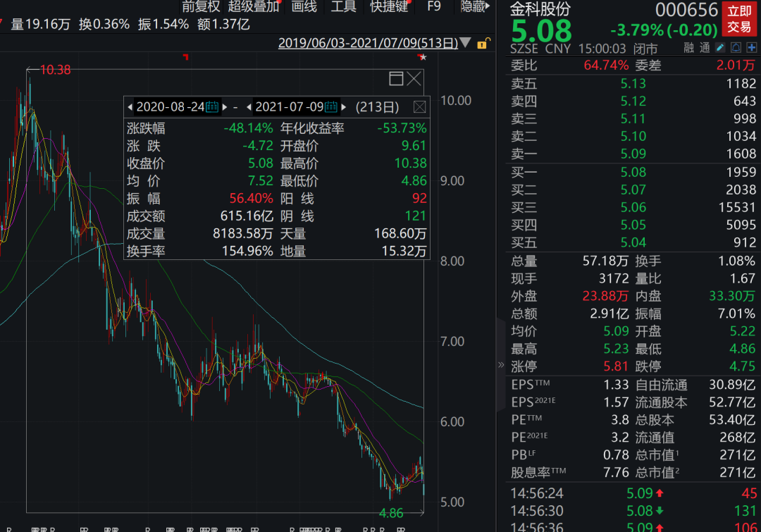Open calendar picker for start date 2020-08-24
The image size is (761, 532).
211,107
